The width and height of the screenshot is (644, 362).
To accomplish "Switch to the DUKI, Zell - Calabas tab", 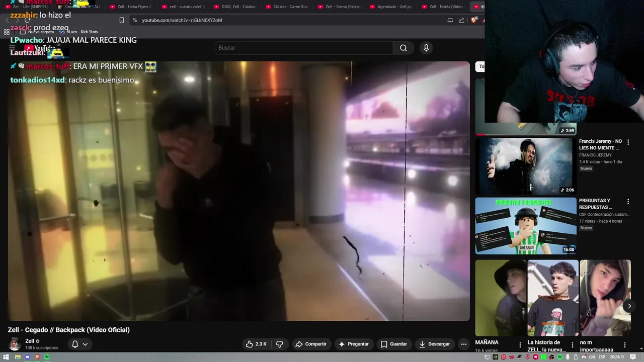I will (x=235, y=7).
